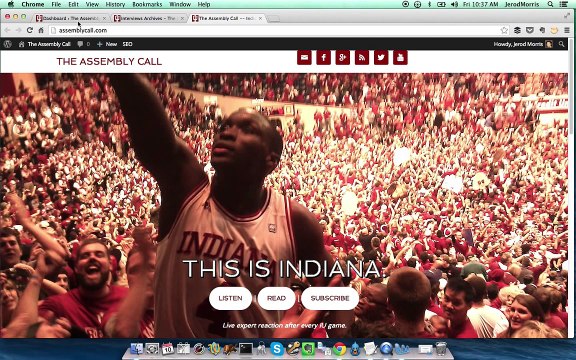
Task: Open the Trash in the dock
Action: pyautogui.click(x=441, y=349)
